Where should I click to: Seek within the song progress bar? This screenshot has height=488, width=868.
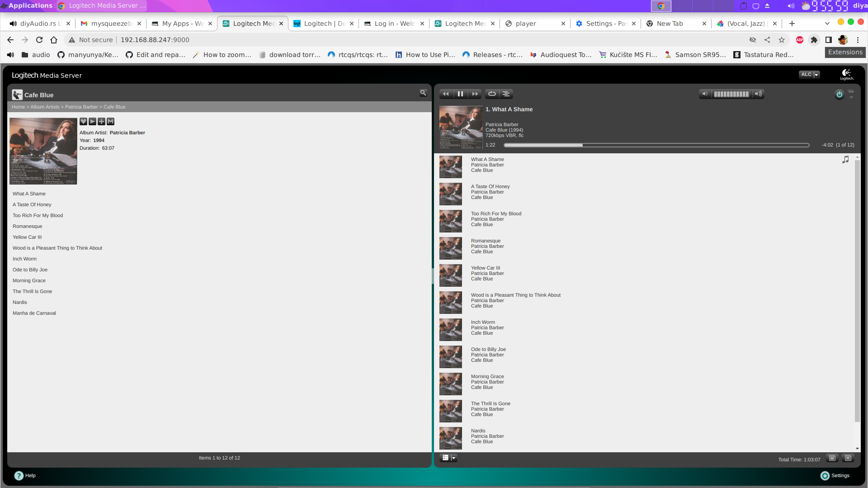click(x=656, y=145)
